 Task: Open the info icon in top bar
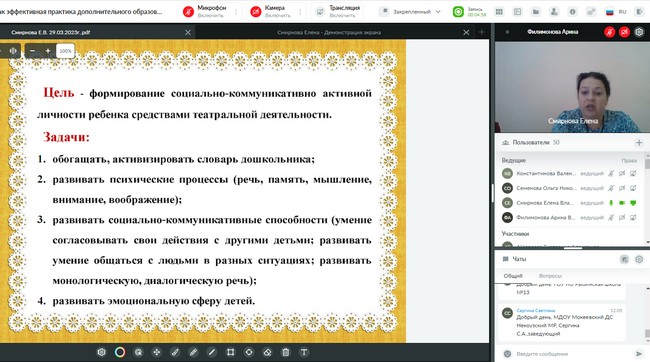pos(572,12)
